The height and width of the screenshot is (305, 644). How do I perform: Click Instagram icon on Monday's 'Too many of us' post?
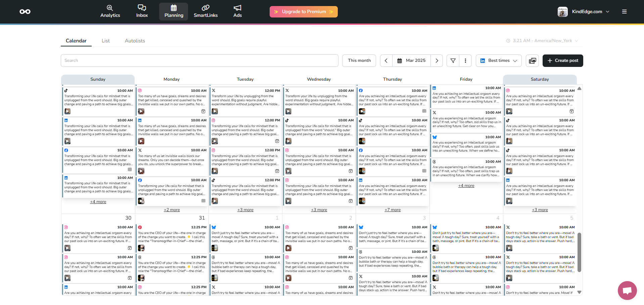click(140, 90)
